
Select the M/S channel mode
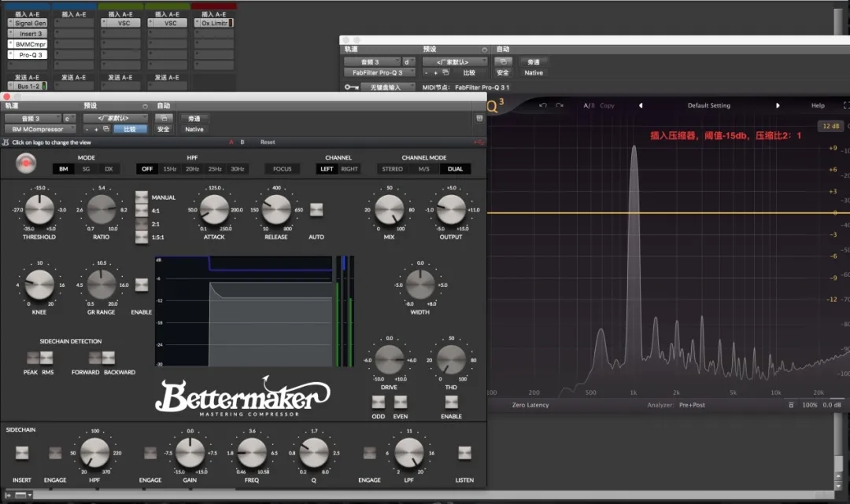click(x=424, y=169)
